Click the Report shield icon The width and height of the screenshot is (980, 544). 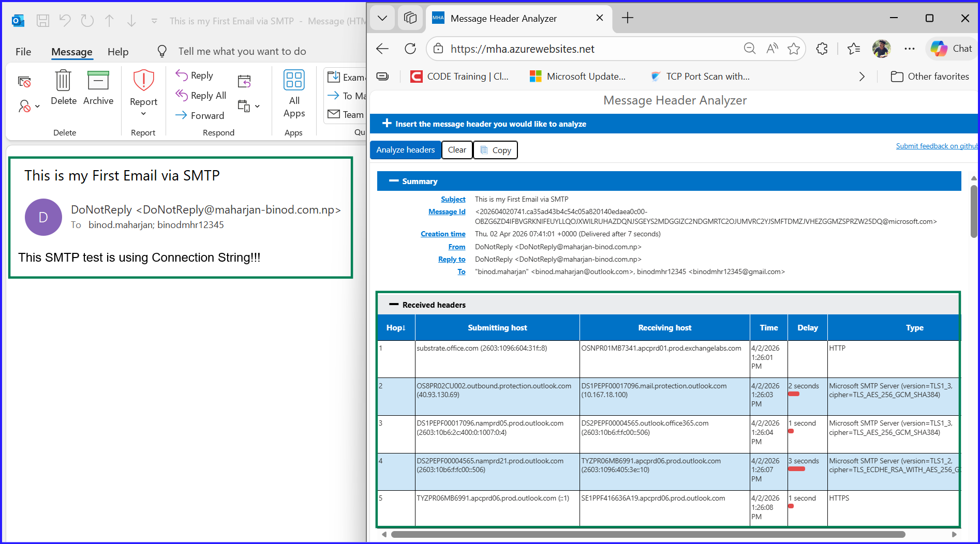(143, 80)
